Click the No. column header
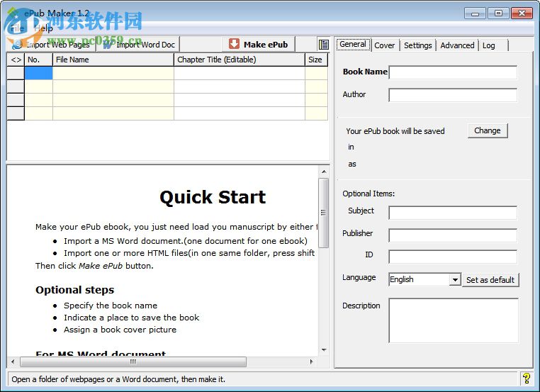540x392 pixels. (38, 60)
